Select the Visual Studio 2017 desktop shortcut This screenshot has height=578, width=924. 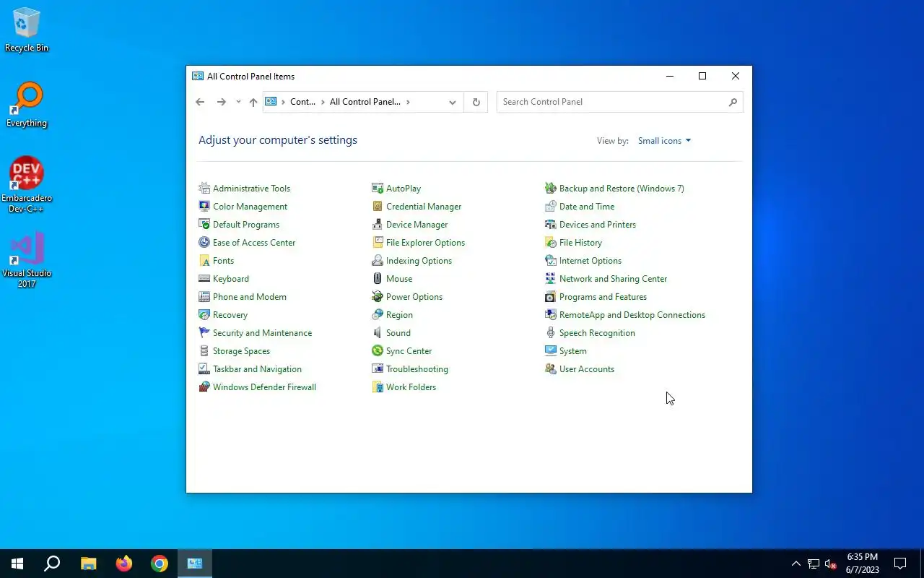click(27, 260)
